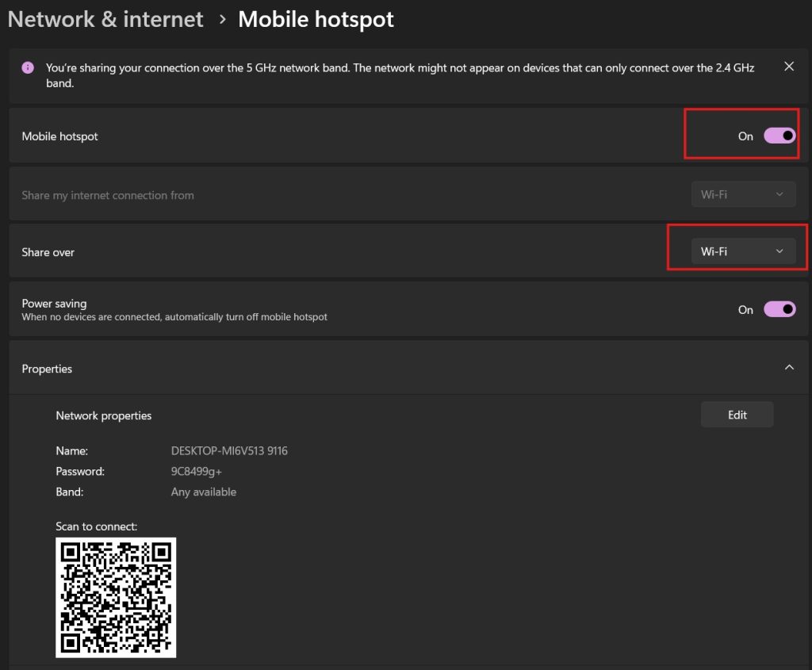Collapse the Properties section chevron
The image size is (812, 670).
pyautogui.click(x=788, y=367)
